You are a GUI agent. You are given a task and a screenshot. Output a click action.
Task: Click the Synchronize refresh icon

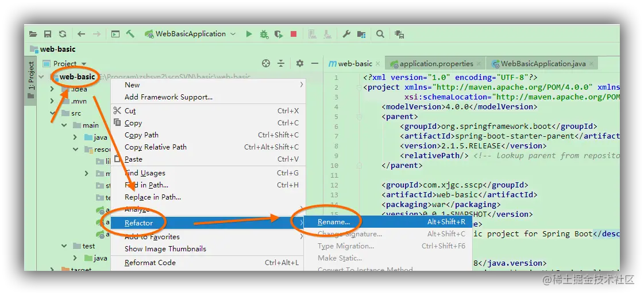[x=63, y=34]
